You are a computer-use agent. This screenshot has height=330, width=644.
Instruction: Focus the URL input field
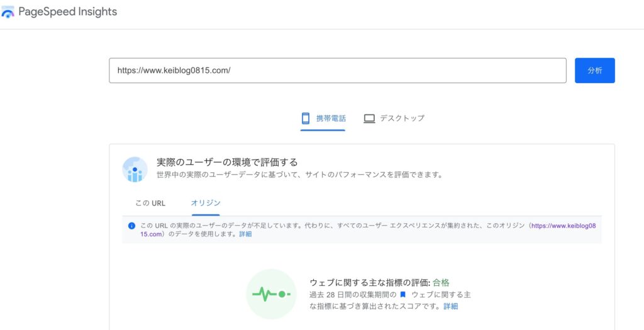[338, 70]
